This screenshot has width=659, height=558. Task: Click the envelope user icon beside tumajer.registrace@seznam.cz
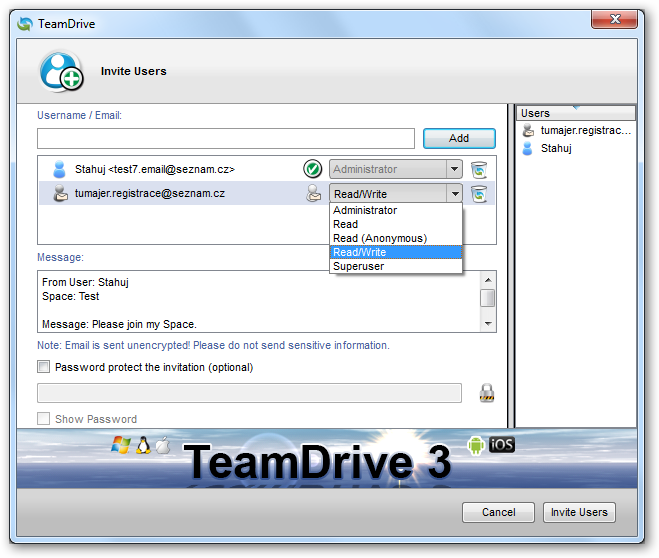pos(61,193)
